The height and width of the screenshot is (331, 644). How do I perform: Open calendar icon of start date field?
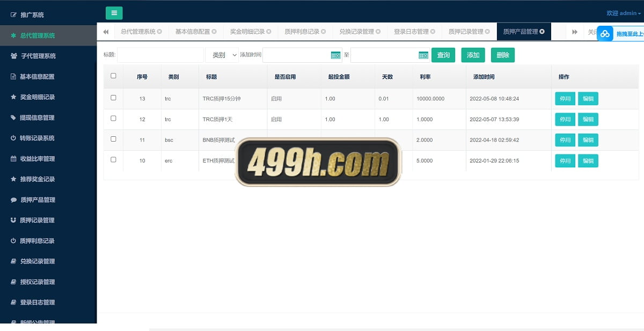336,55
